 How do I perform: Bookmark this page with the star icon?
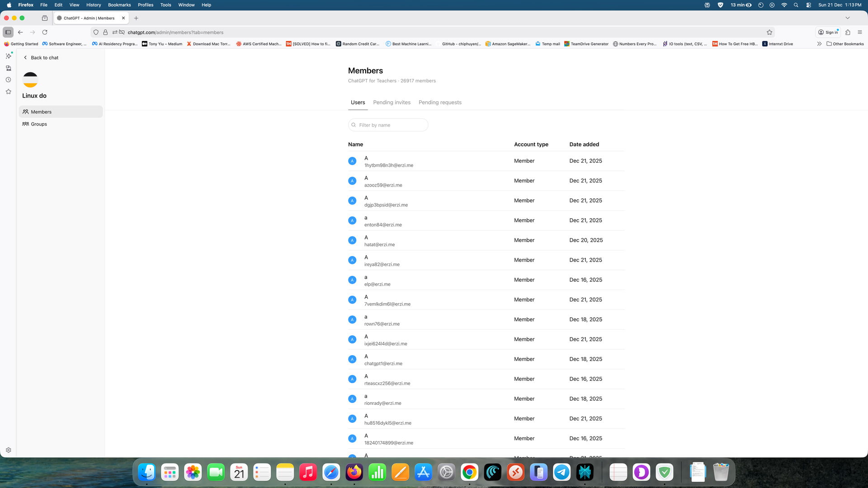(769, 32)
